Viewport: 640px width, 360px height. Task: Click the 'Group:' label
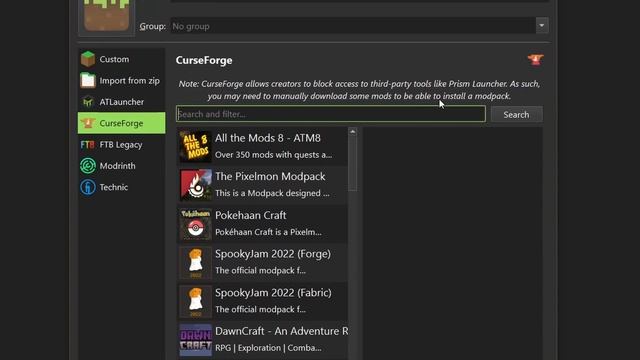pyautogui.click(x=153, y=26)
